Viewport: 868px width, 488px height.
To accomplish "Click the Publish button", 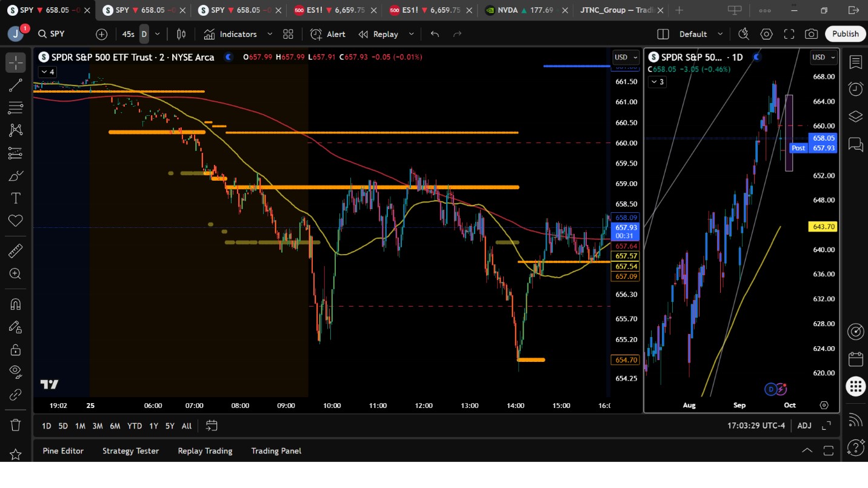I will tap(845, 34).
